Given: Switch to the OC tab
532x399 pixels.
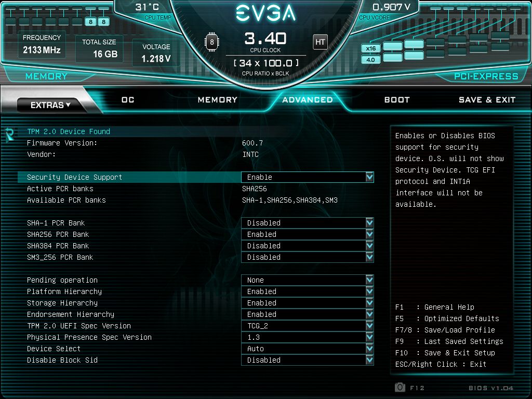Looking at the screenshot, I should click(x=128, y=100).
